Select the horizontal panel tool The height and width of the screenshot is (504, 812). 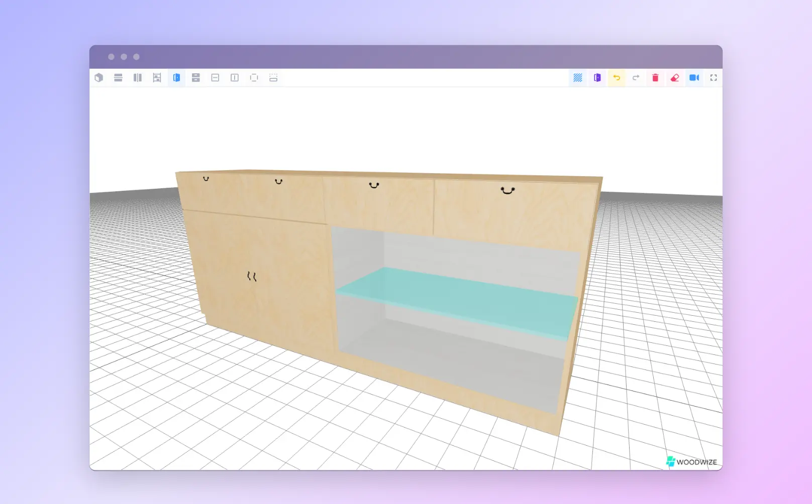(x=215, y=78)
